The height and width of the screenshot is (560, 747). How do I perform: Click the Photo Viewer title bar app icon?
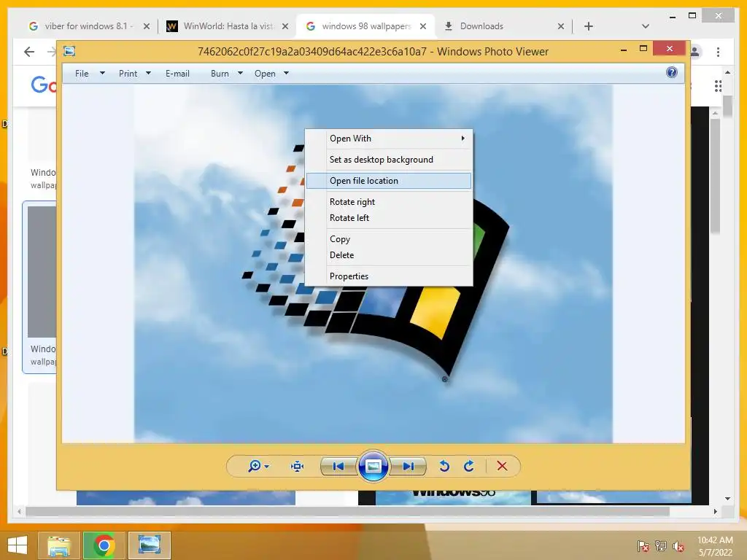pos(69,51)
